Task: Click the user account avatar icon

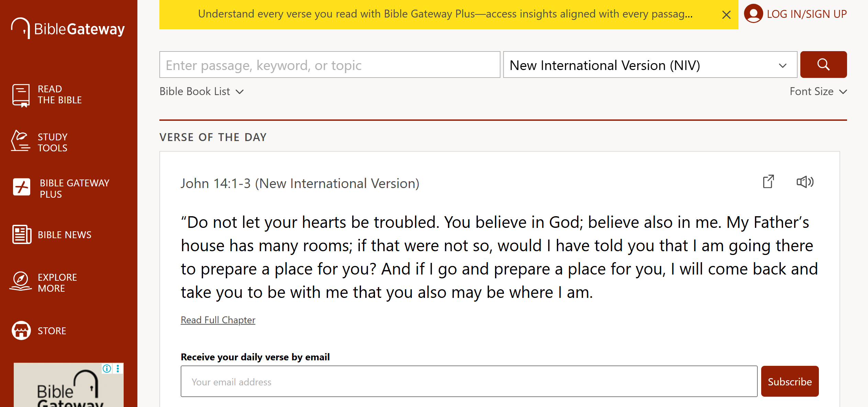Action: (x=753, y=14)
